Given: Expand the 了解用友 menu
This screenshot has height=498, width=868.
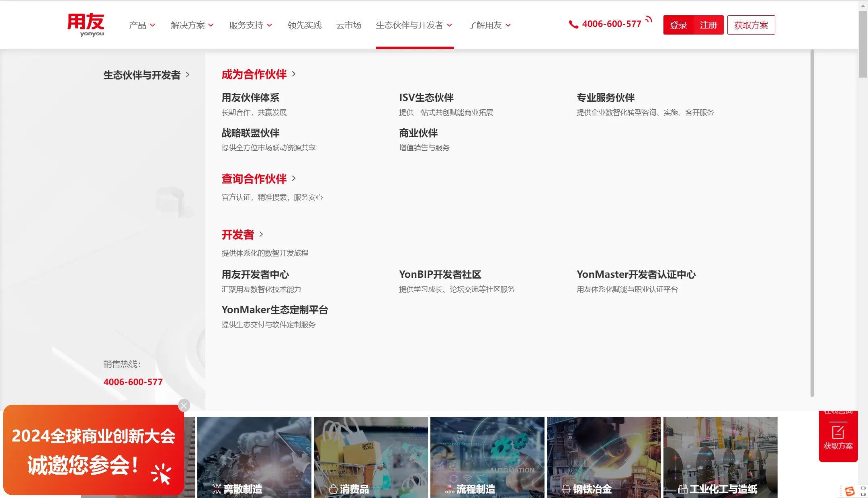Looking at the screenshot, I should [x=489, y=25].
